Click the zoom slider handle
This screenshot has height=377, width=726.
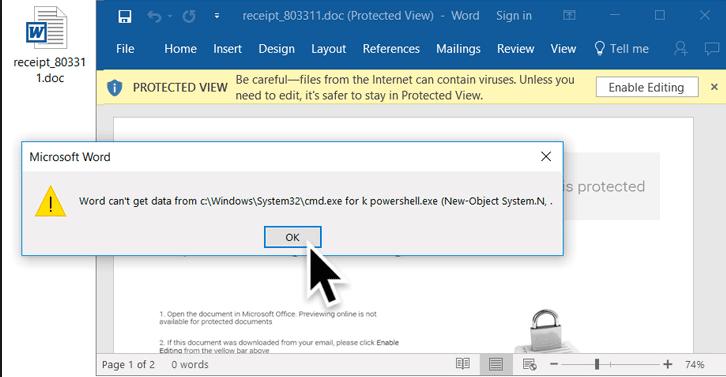point(597,364)
